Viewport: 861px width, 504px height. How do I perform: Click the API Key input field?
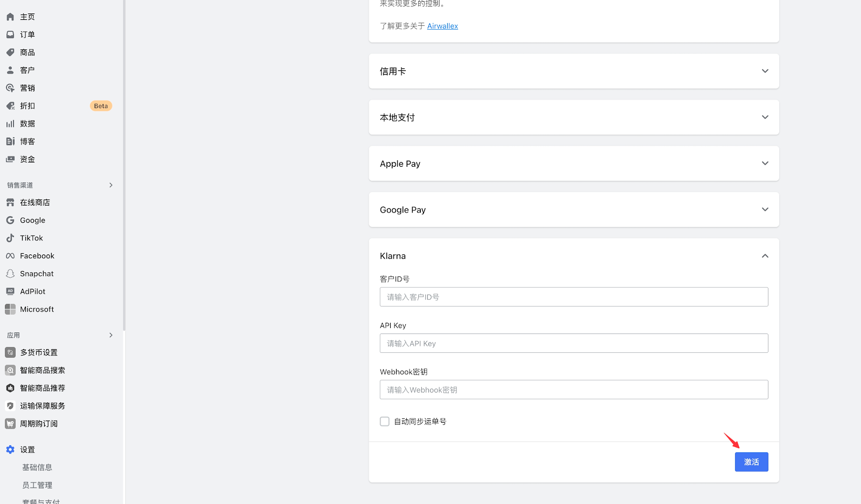(x=574, y=343)
